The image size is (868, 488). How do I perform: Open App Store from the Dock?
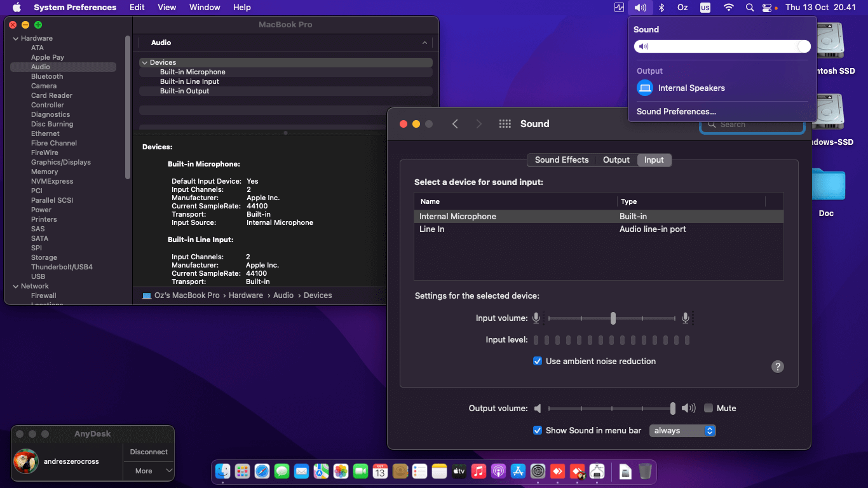click(x=518, y=471)
